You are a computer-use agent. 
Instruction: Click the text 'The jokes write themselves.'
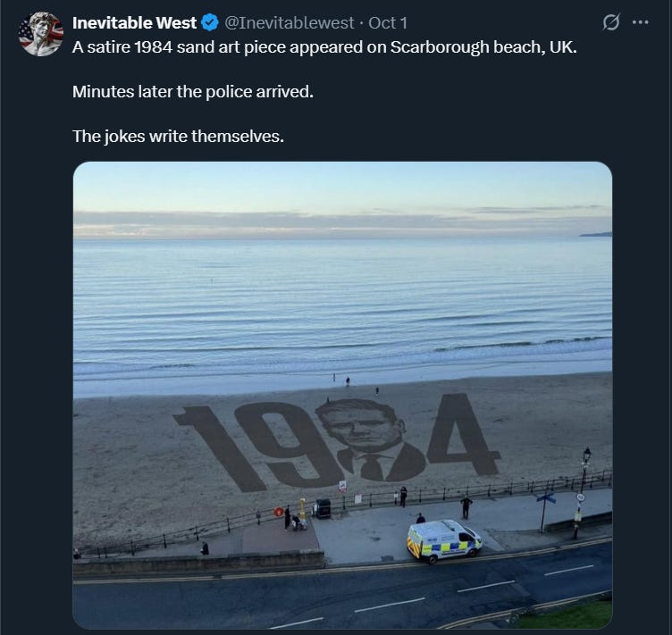pos(179,136)
